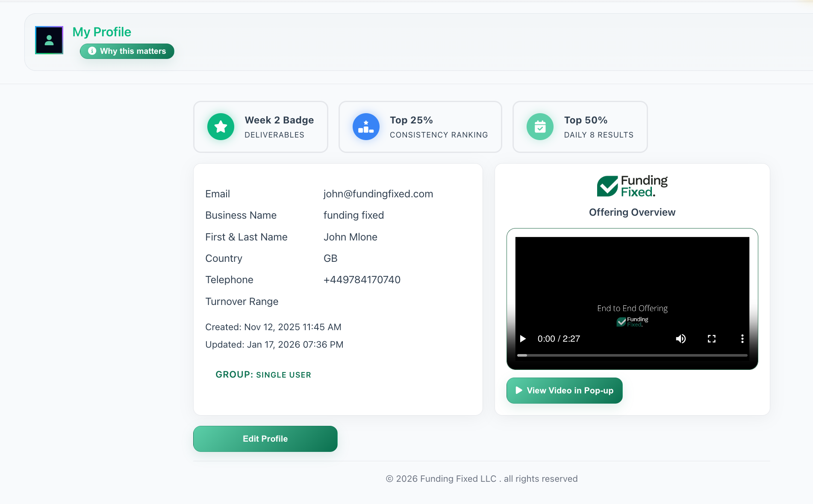Play the End to End Offering video
The image size is (813, 504).
(522, 339)
